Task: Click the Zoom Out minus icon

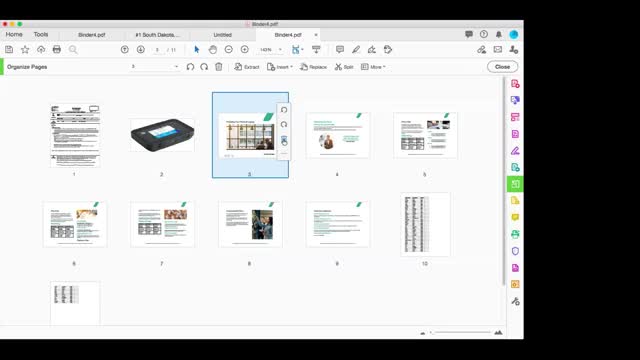Action: 229,50
